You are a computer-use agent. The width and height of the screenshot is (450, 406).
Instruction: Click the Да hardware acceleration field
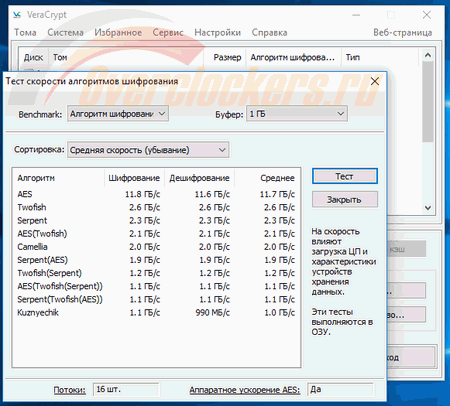[340, 389]
